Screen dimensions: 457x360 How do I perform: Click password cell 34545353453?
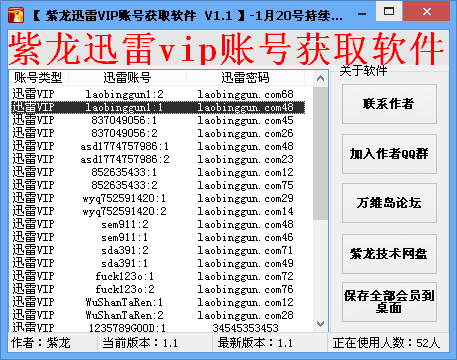245,328
